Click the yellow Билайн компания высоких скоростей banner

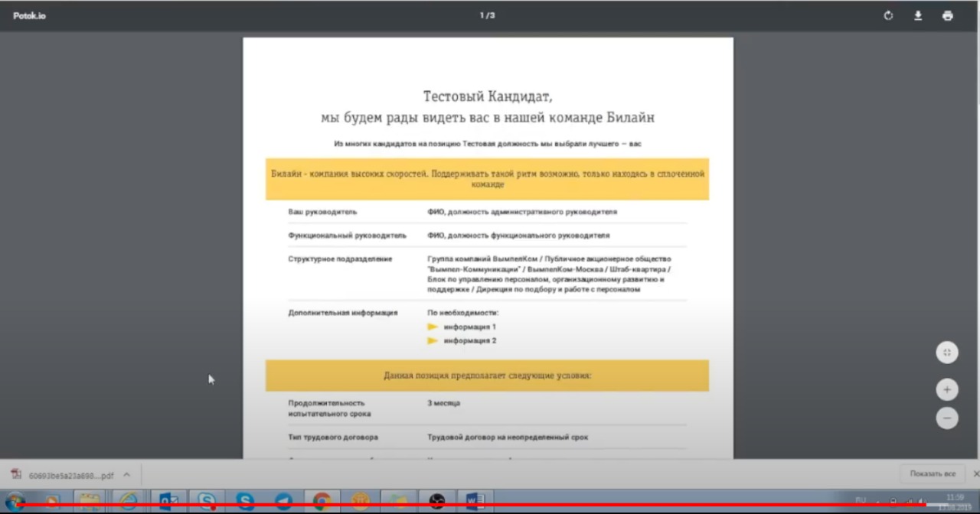click(x=487, y=179)
